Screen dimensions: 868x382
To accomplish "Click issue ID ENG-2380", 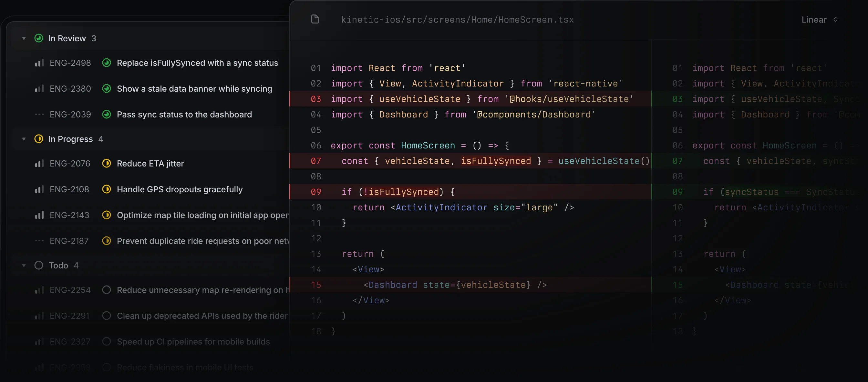I will click(x=70, y=89).
